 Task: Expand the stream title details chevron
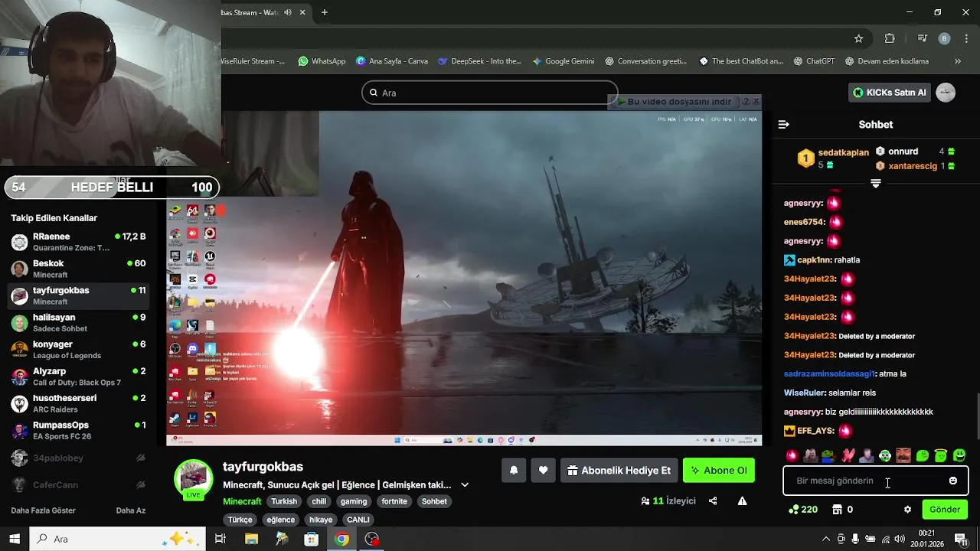(x=465, y=485)
